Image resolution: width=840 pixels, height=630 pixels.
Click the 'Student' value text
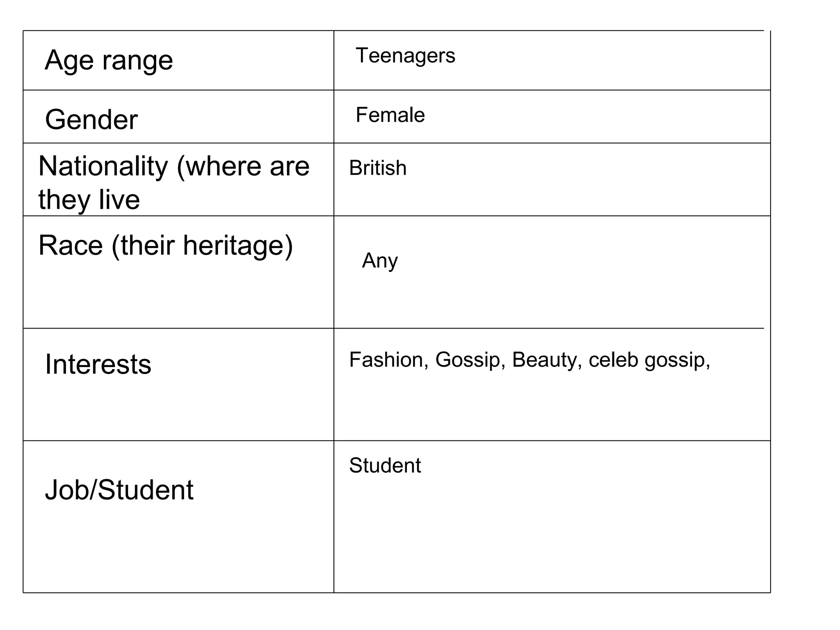pos(385,466)
